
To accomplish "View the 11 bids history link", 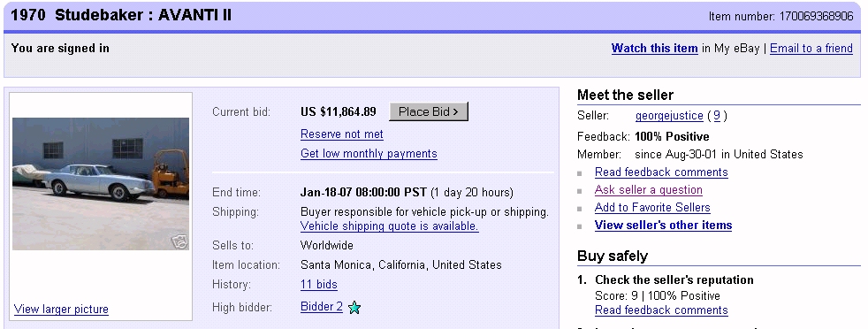I will pyautogui.click(x=319, y=285).
